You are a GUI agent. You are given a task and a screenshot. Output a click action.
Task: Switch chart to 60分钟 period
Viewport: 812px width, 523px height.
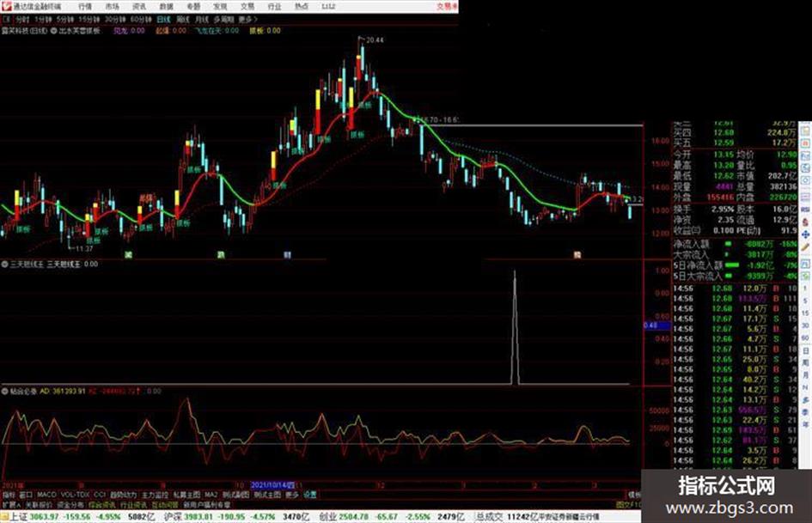[141, 20]
